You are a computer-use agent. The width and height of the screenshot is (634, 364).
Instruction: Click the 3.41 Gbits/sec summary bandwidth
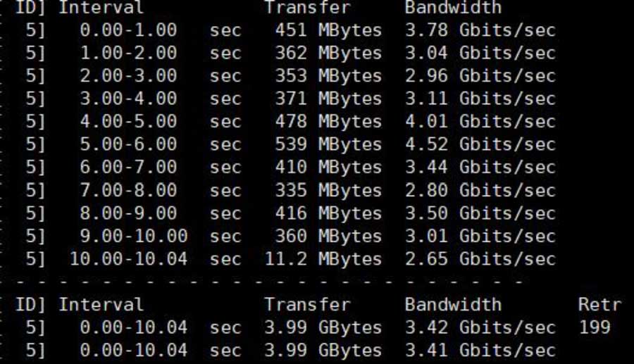coord(480,350)
